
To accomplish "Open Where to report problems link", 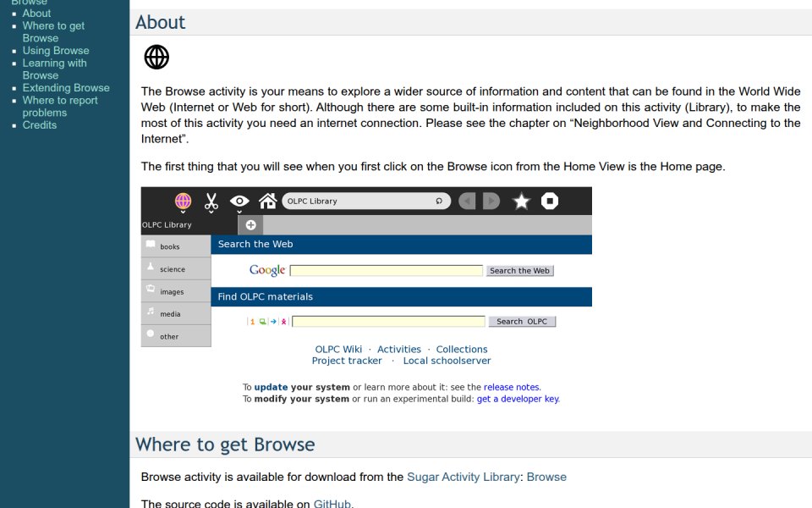I will (59, 107).
